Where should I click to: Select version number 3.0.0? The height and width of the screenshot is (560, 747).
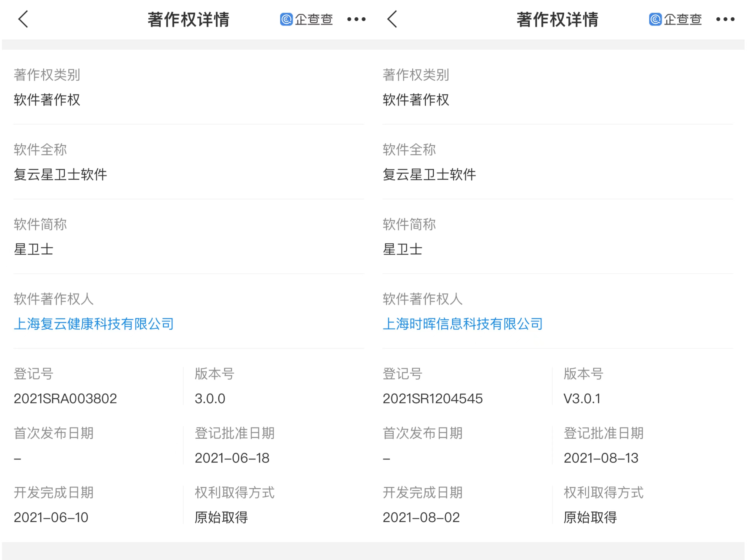click(210, 399)
